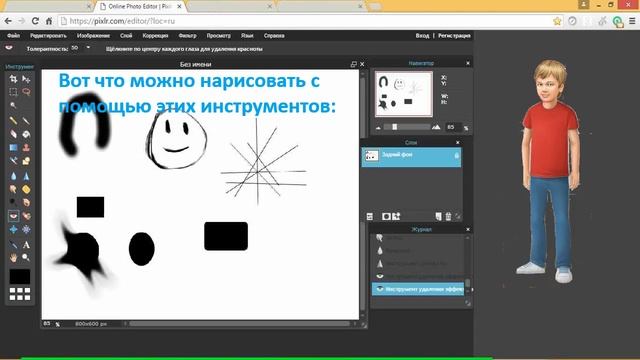Screen dimensions: 640x360
Task: Click the Navigator zoom slider handle
Action: pyautogui.click(x=395, y=127)
